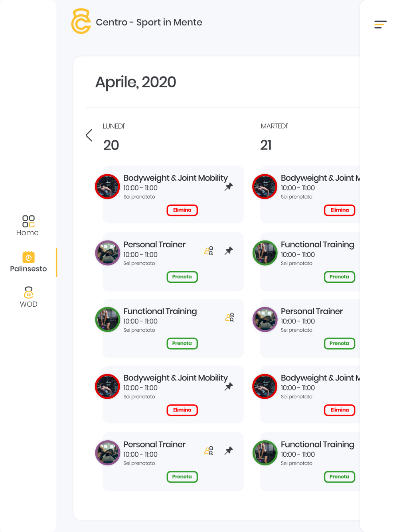
Task: Click the Palinsesto calendar icon
Action: (x=28, y=257)
